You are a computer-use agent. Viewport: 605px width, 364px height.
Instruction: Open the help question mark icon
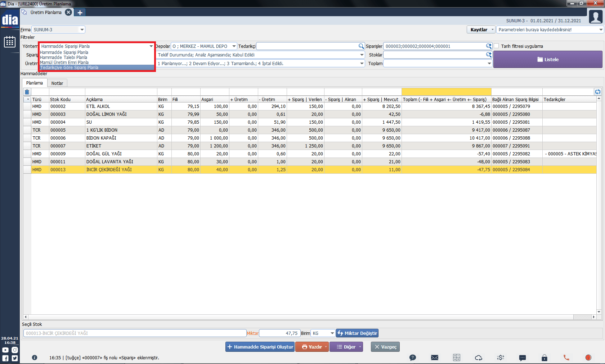pos(413,358)
